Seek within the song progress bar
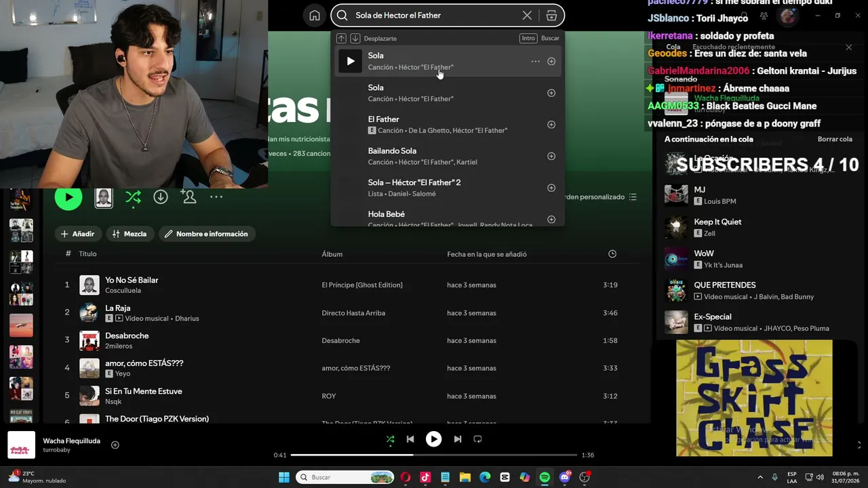Image resolution: width=868 pixels, height=488 pixels. pos(434,455)
